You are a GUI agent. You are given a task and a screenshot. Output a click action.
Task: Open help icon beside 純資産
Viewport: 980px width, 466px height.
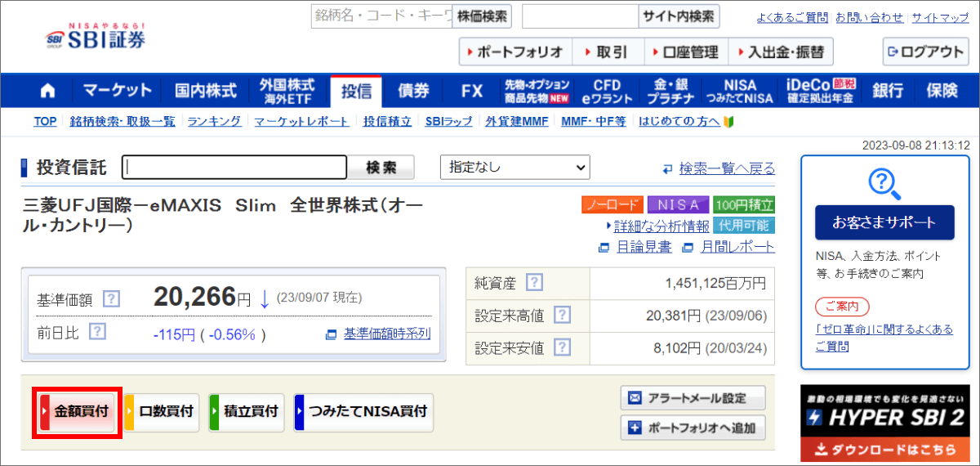pyautogui.click(x=533, y=283)
